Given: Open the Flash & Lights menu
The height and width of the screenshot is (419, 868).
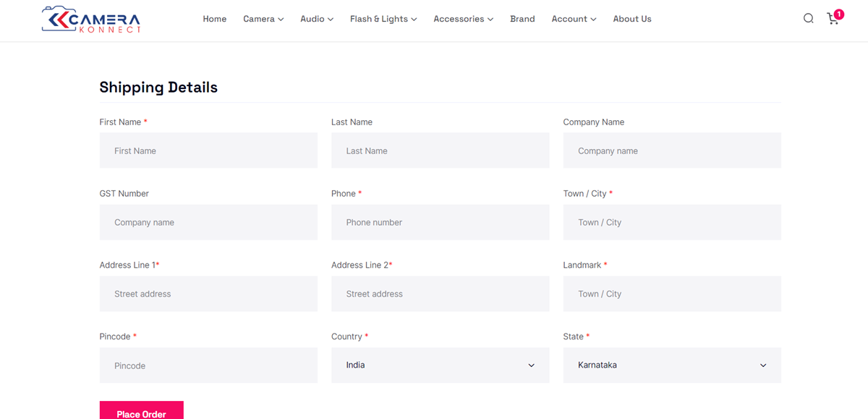Looking at the screenshot, I should [383, 19].
